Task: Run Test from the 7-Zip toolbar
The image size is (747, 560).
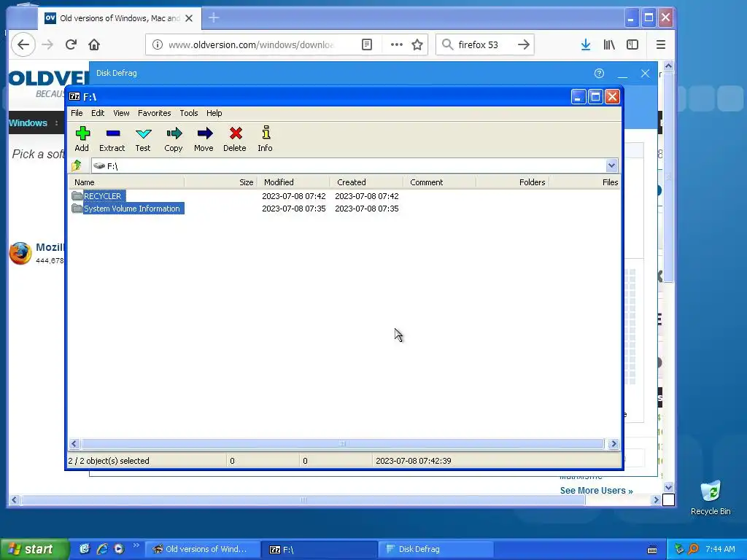Action: [143, 139]
